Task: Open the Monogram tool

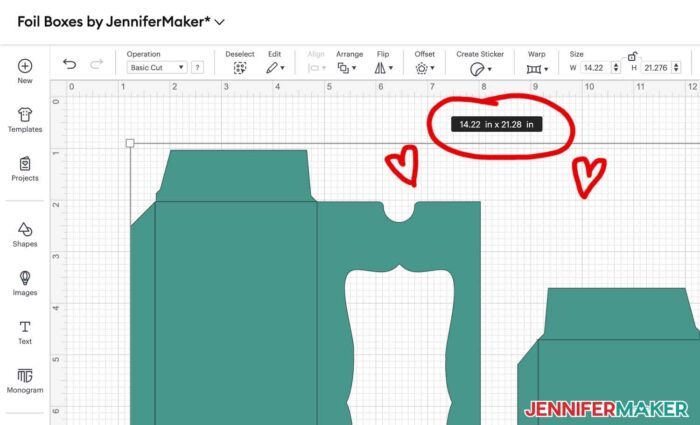Action: [x=25, y=380]
